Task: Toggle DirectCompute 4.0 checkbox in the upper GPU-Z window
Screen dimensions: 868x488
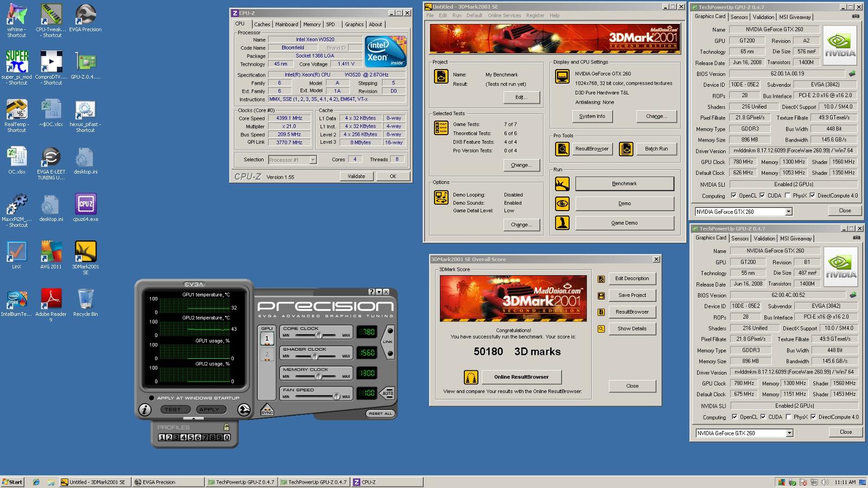Action: [x=812, y=195]
